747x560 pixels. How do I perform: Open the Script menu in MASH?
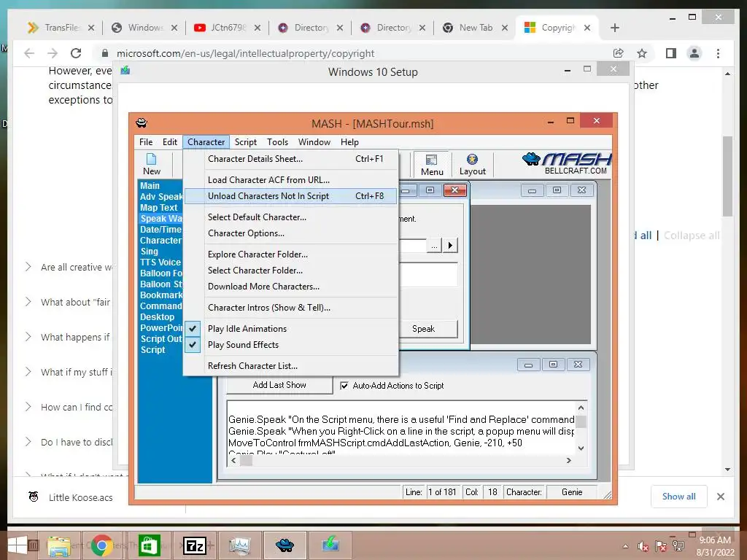(x=245, y=142)
